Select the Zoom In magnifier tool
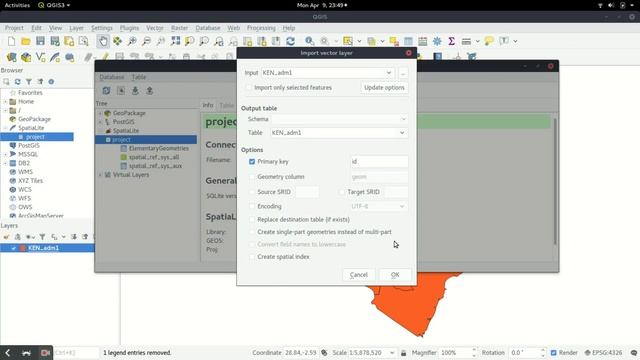Screen dimensions: 640x360 132,41
